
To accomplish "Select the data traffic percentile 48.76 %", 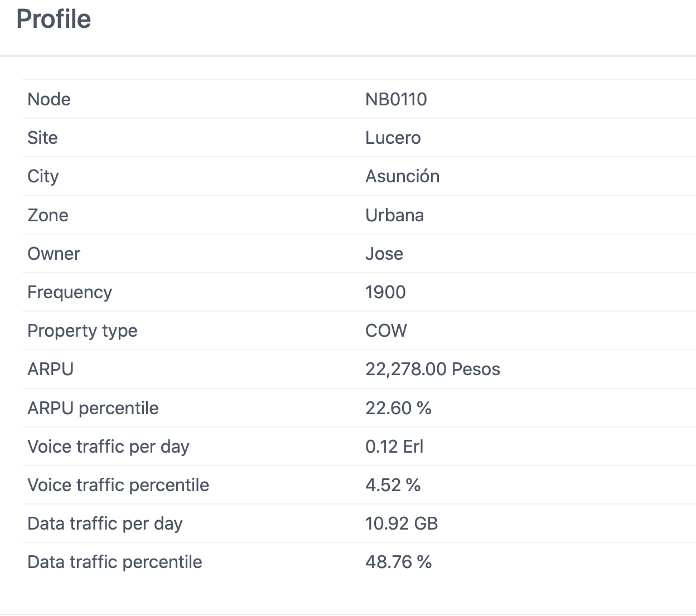I will pos(398,562).
